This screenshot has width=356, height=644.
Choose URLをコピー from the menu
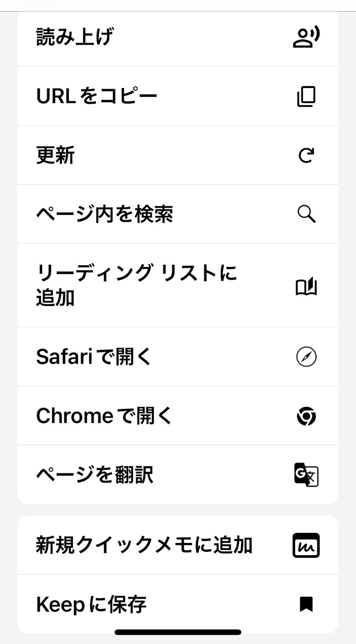97,97
